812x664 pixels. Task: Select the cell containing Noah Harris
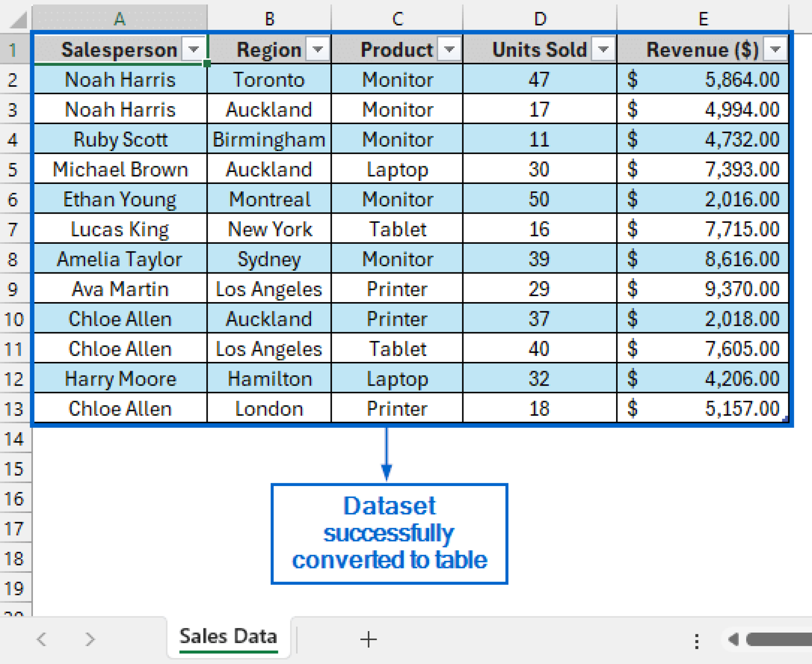tap(119, 79)
